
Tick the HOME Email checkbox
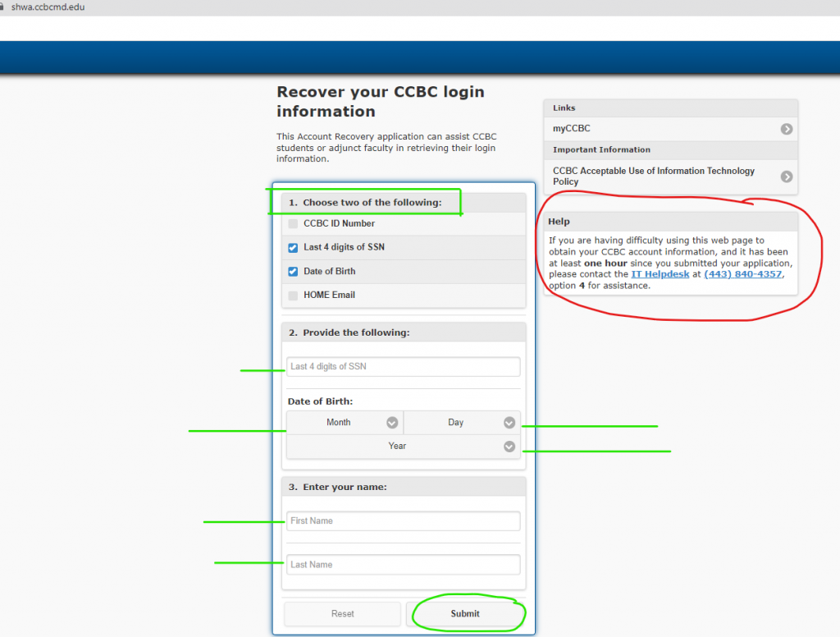point(293,295)
